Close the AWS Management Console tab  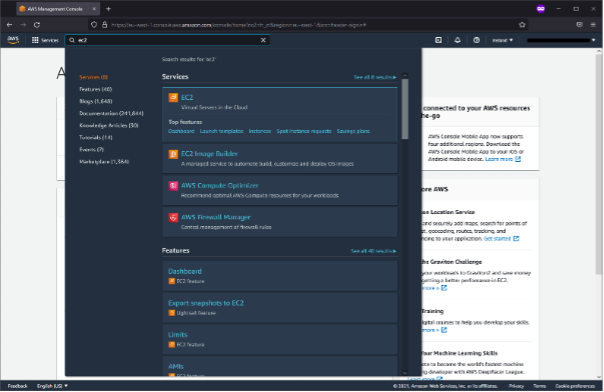point(94,9)
